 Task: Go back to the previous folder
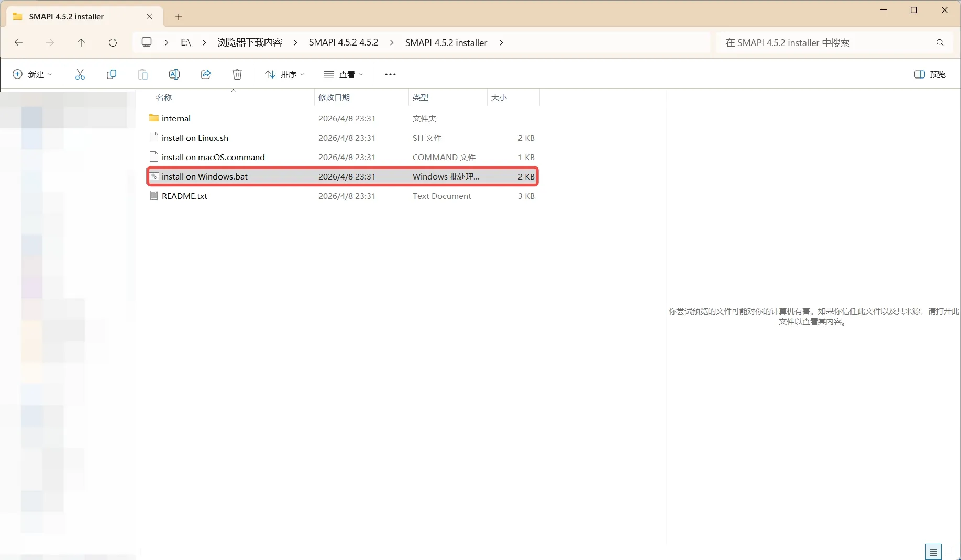(19, 42)
